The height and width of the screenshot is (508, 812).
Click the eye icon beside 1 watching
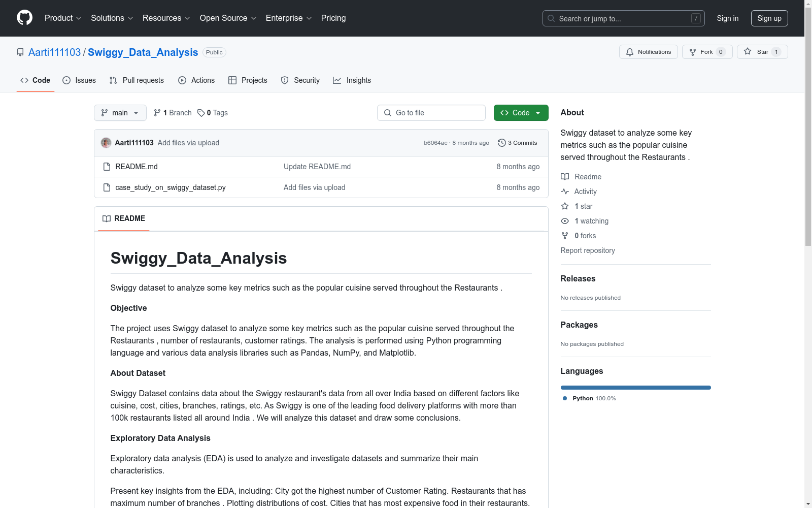(565, 221)
